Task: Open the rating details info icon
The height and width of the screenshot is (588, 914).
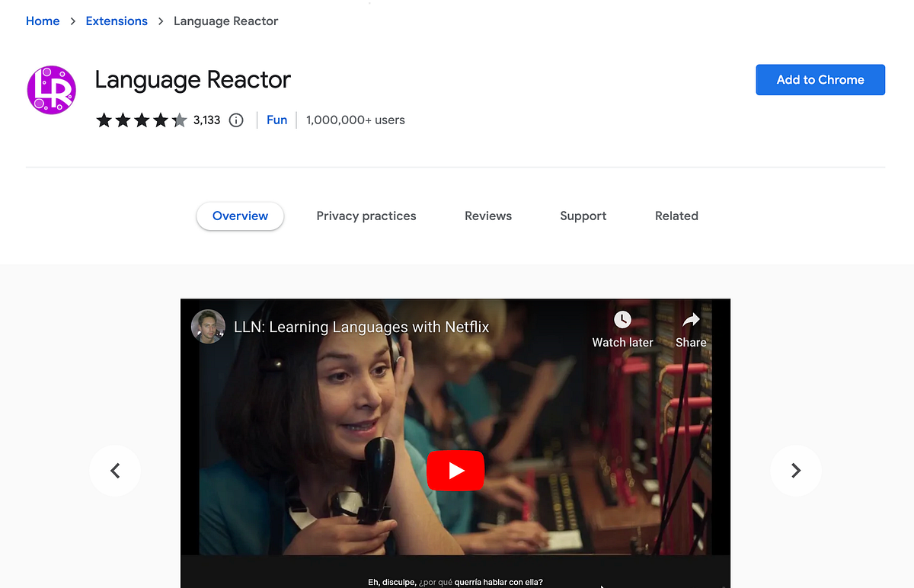Action: click(235, 120)
